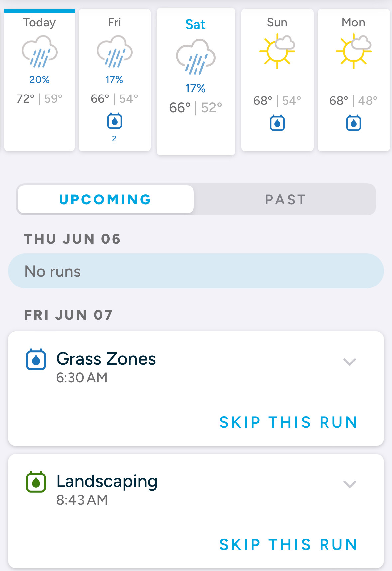This screenshot has height=571, width=392.
Task: Tap the blue Grass Zones schedule icon
Action: pyautogui.click(x=36, y=359)
